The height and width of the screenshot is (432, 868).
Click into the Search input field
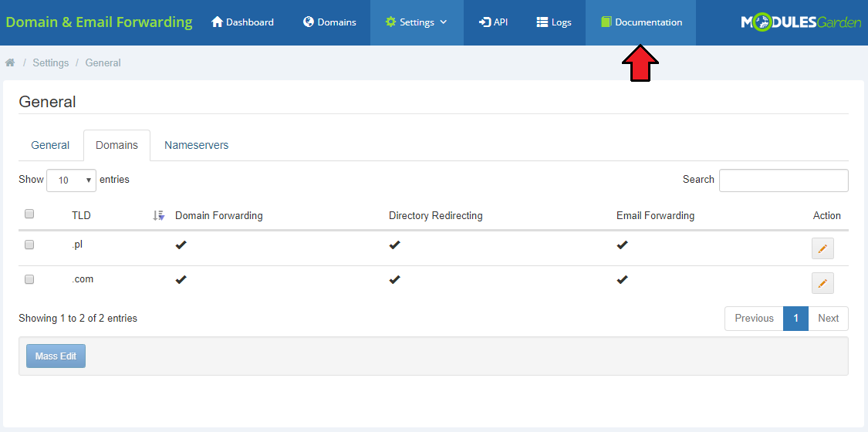(x=783, y=181)
